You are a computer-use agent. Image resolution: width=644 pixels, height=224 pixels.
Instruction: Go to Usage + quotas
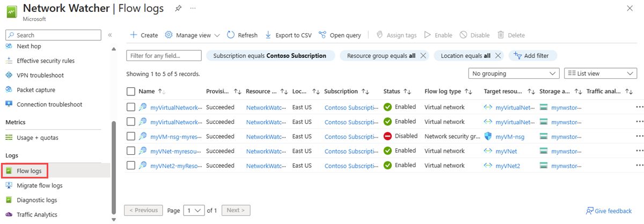click(38, 137)
